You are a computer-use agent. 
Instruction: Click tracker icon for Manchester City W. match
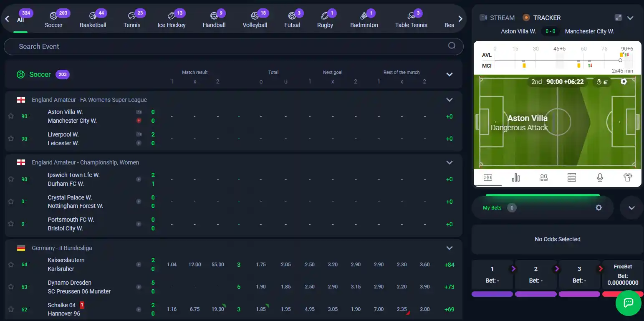(139, 121)
